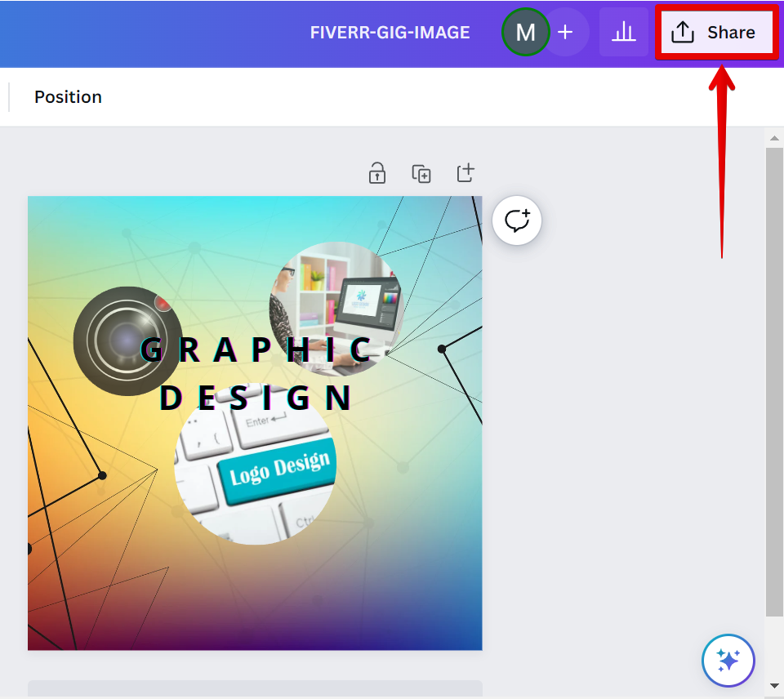784x699 pixels.
Task: Rename the design titled FIVERR-GIG-IMAGE
Action: pyautogui.click(x=390, y=33)
